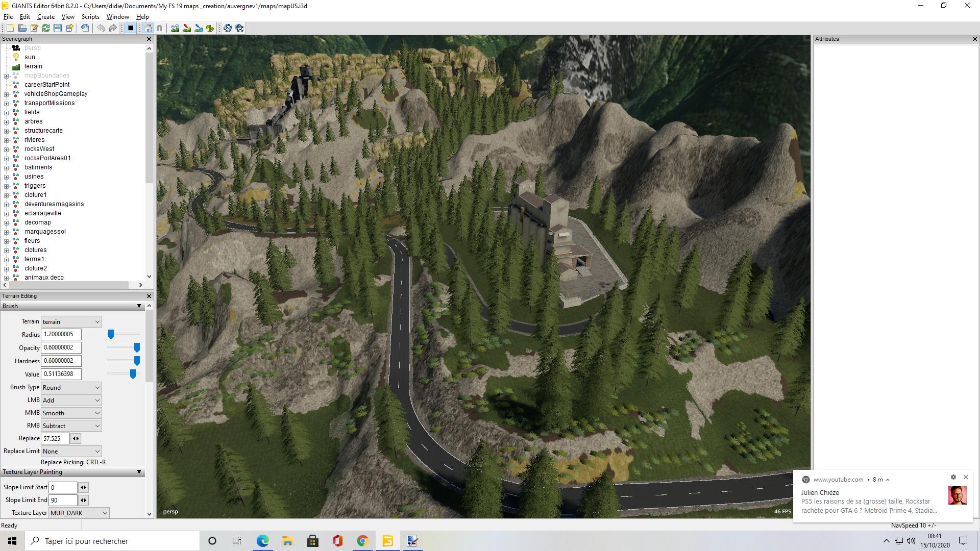This screenshot has width=980, height=551.
Task: Click the New scene toolbar icon
Action: (10, 28)
